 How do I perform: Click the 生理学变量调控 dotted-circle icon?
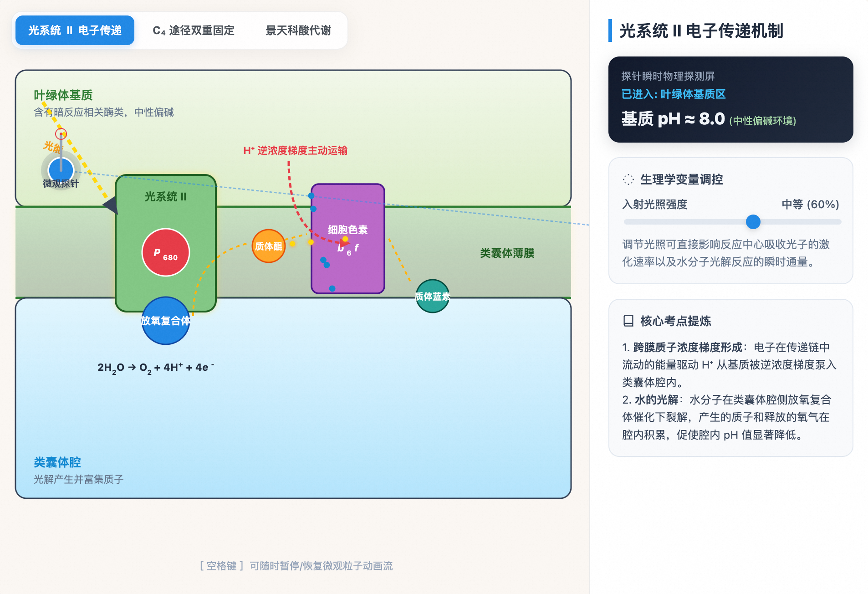[628, 179]
